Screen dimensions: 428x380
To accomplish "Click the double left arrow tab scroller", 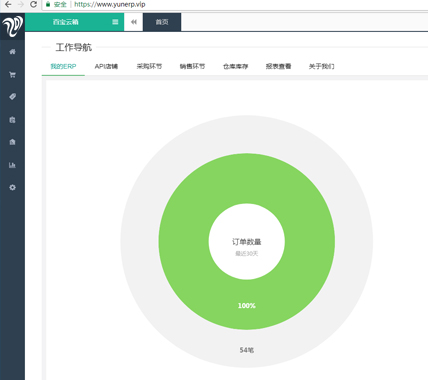I will 134,22.
